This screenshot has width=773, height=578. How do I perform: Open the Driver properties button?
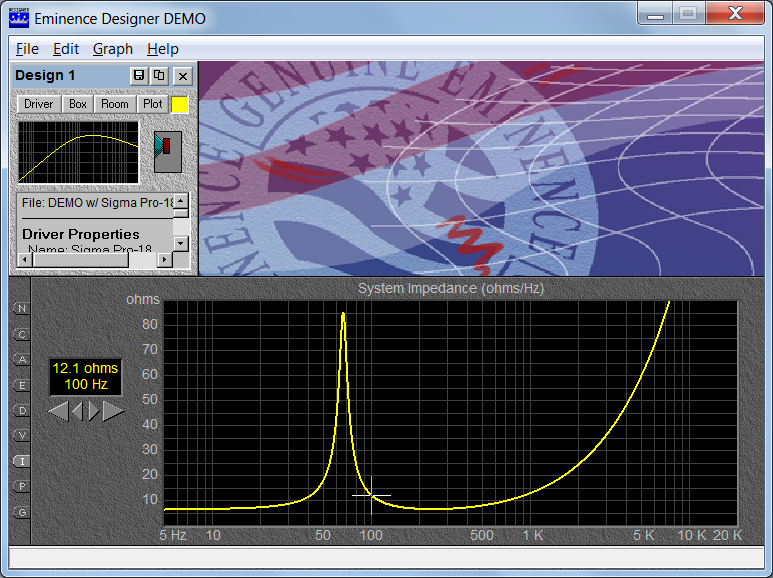coord(38,104)
